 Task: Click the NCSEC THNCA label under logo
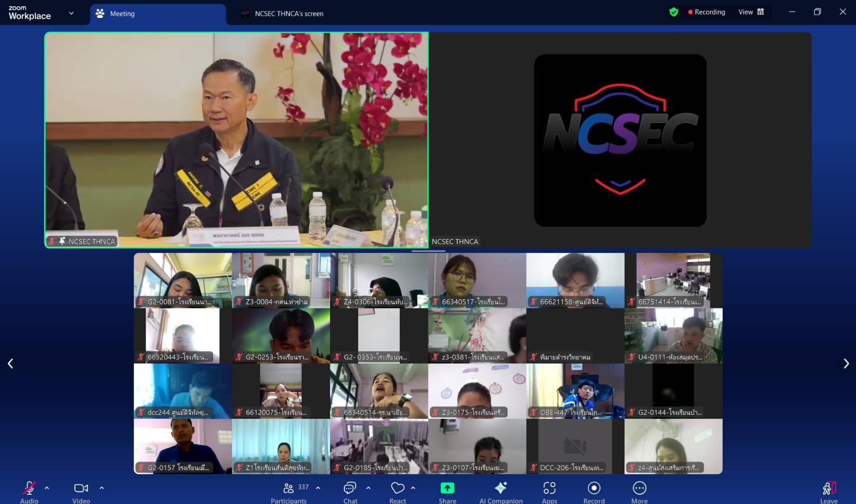[455, 241]
